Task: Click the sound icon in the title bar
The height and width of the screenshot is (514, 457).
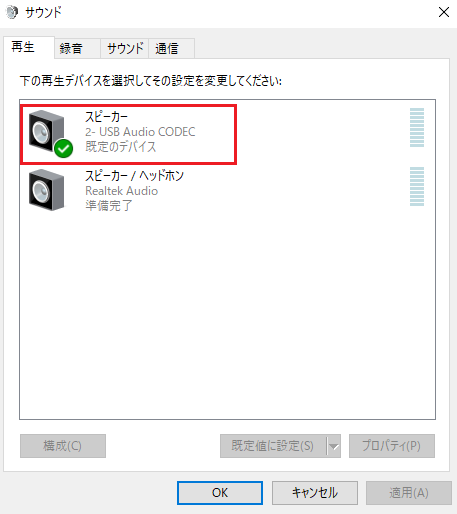Action: 12,13
